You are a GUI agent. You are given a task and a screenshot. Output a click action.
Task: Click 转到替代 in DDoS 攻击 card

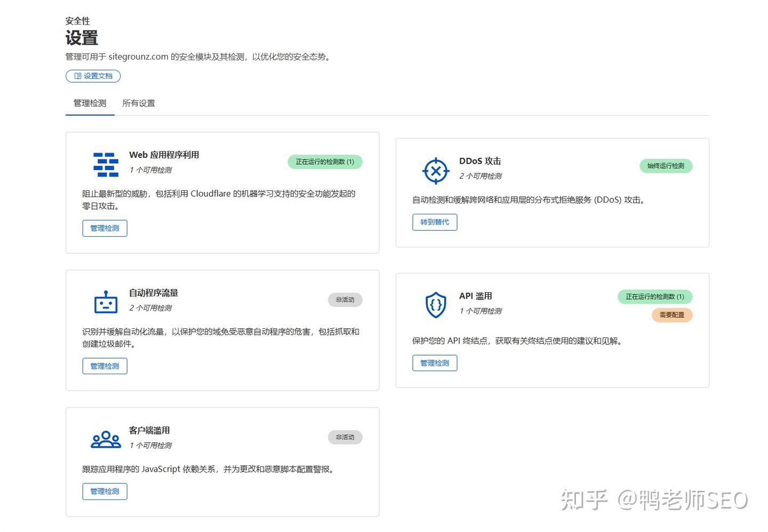pos(435,222)
